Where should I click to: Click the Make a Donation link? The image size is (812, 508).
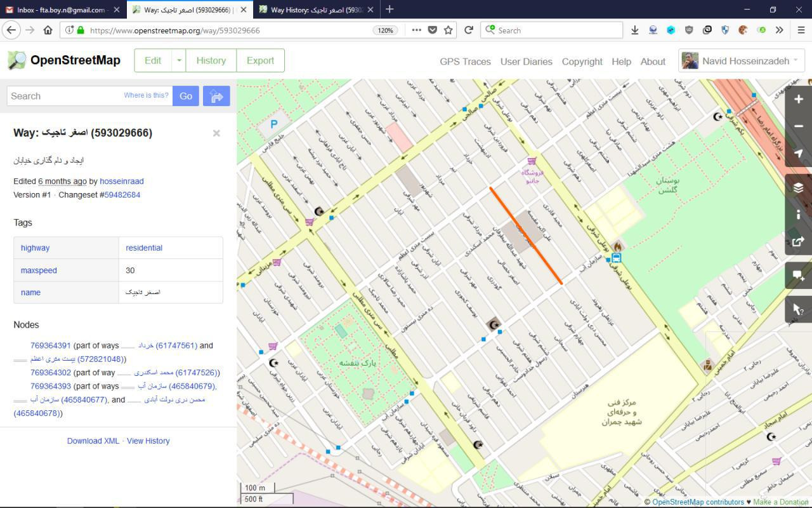[x=781, y=502]
